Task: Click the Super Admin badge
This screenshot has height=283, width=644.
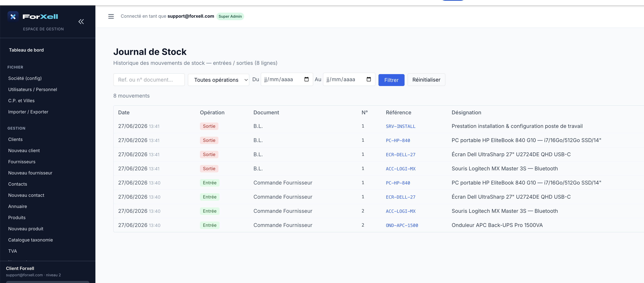Action: pos(230,17)
